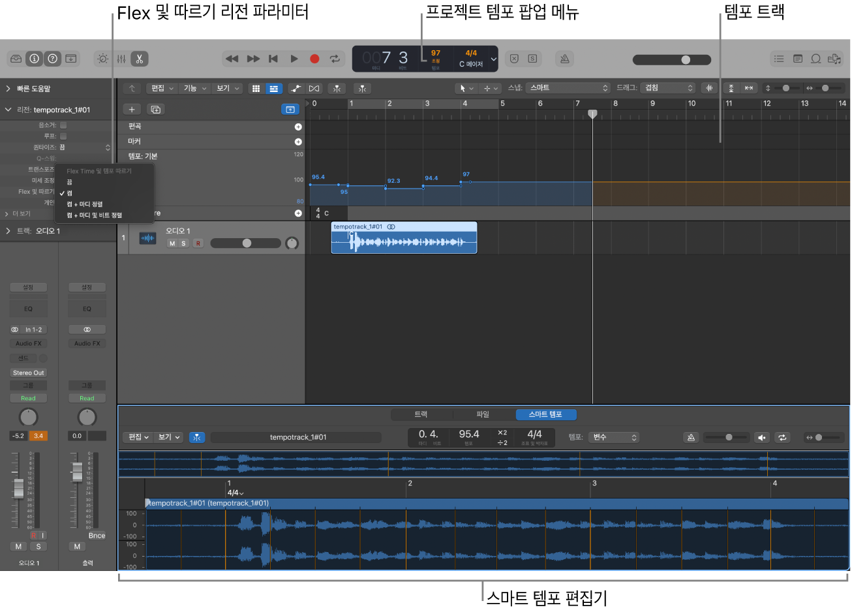Click the Show/Hide Flex icon in tracks menu bar
The width and height of the screenshot is (852, 616).
[314, 88]
